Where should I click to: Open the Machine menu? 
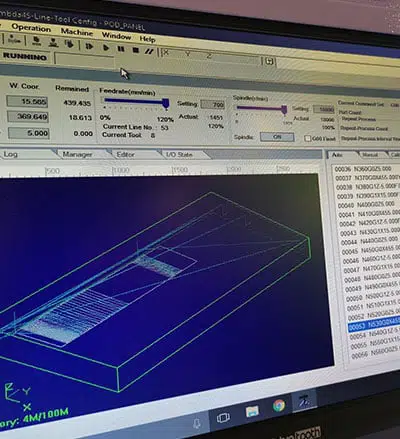[77, 32]
